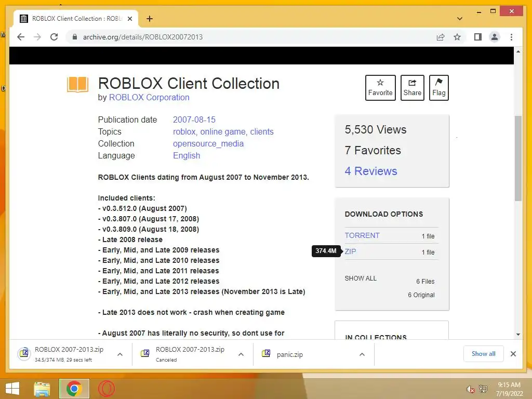
Task: Open the ROBLOX Corporation author link
Action: tap(149, 97)
